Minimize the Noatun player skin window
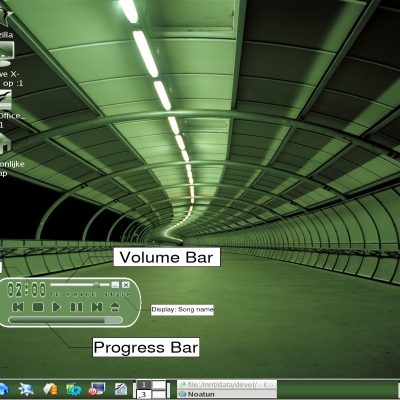Viewport: 400px width, 400px height. click(x=115, y=285)
